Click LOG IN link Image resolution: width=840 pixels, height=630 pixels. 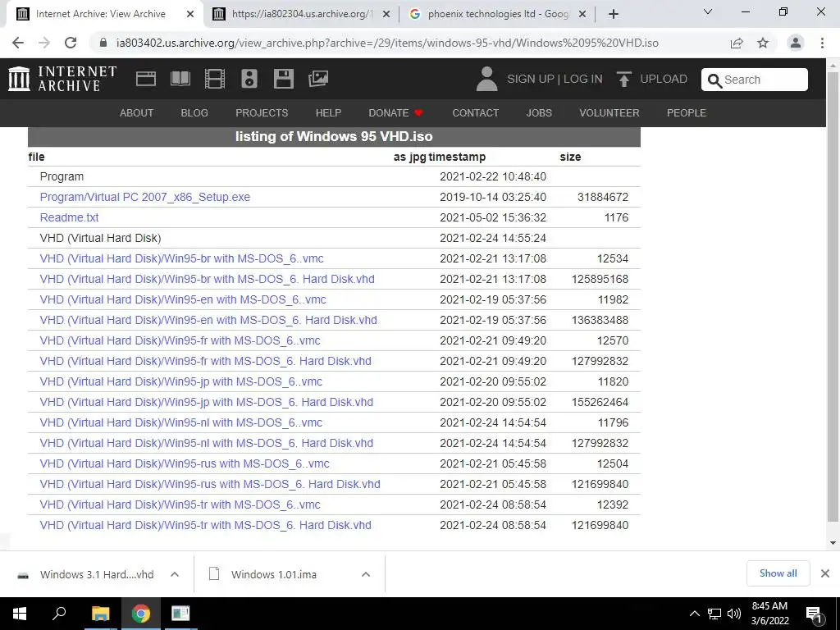tap(583, 79)
